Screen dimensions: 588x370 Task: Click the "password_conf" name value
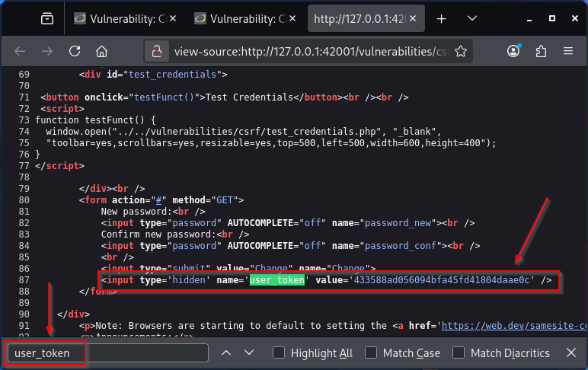point(401,246)
